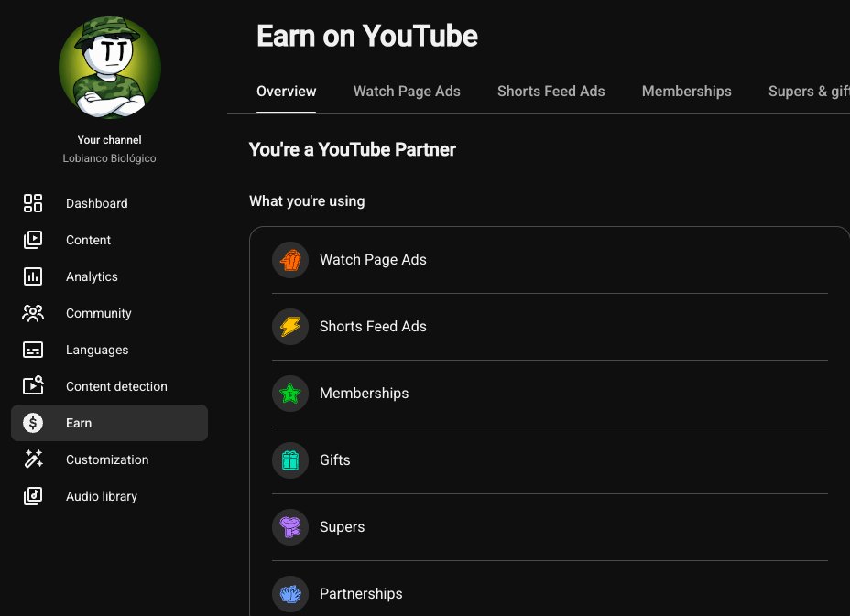Select Languages in the sidebar

click(x=110, y=350)
